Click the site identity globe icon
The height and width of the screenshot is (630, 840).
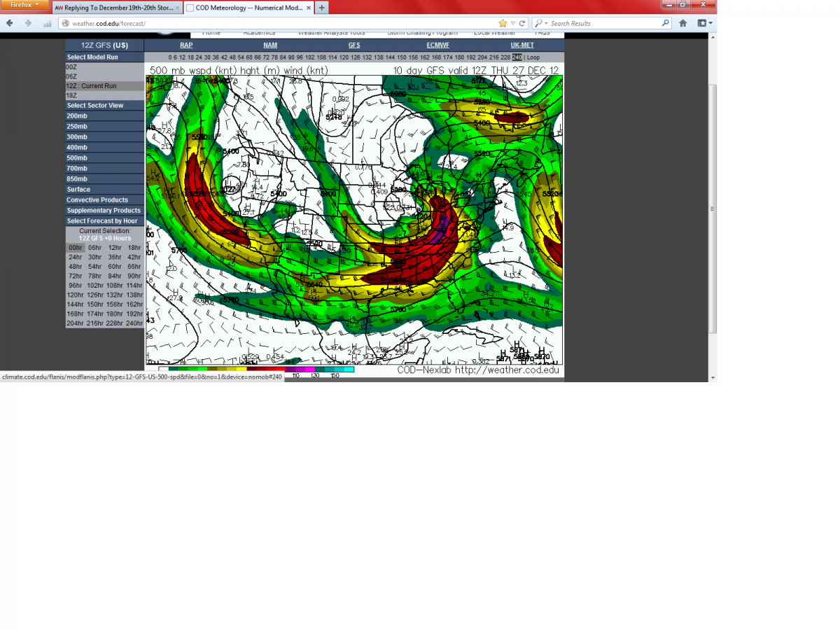point(65,23)
